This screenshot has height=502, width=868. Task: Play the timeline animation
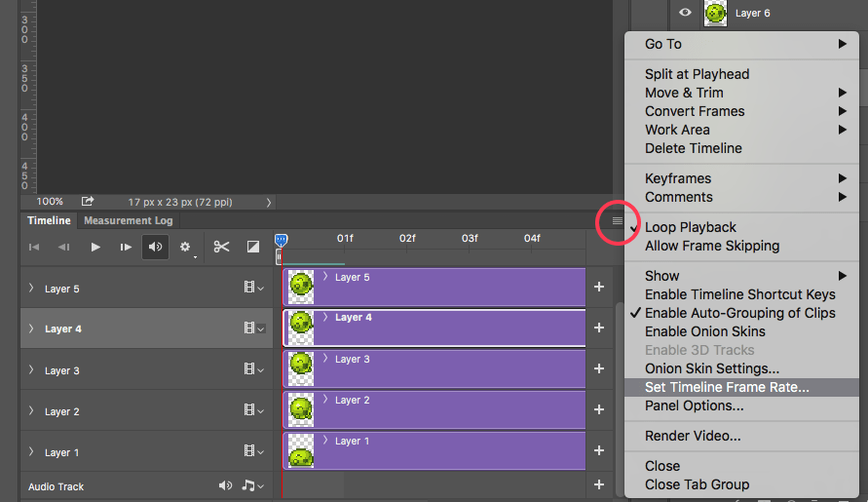tap(95, 248)
